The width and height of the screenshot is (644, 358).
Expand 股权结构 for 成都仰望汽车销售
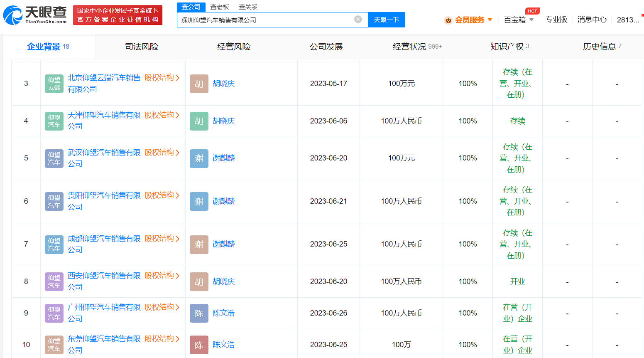162,239
